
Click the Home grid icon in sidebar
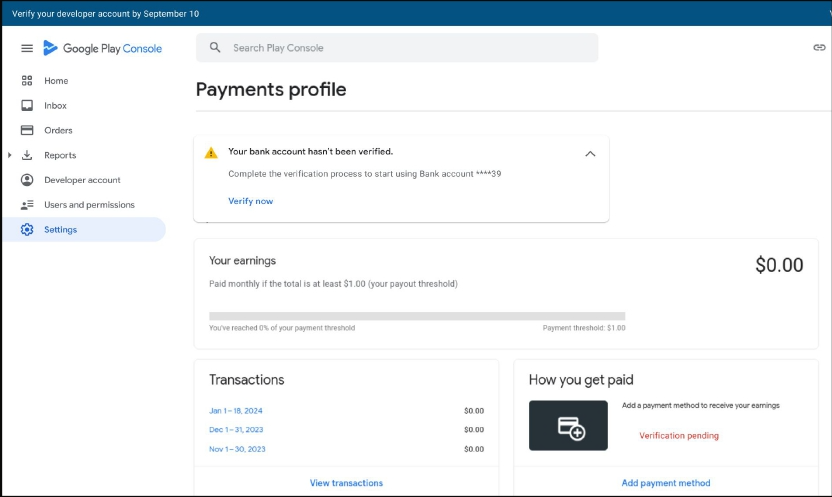(27, 81)
